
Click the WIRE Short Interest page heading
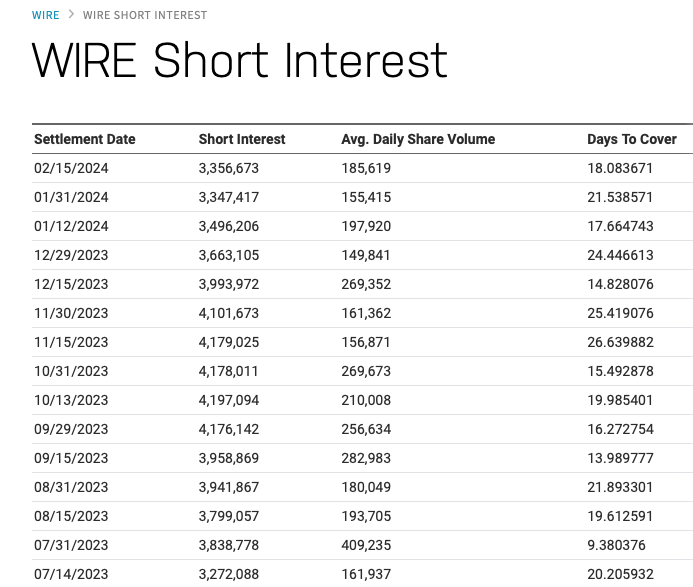tap(240, 61)
